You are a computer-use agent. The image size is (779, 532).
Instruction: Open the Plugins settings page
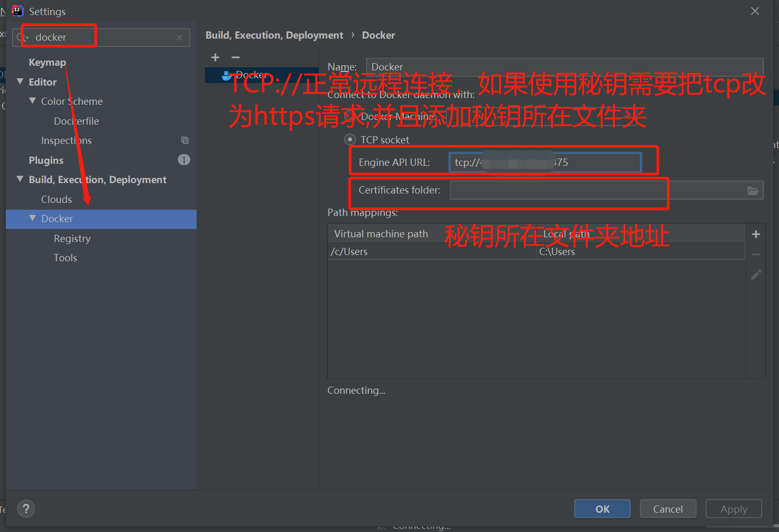[46, 160]
